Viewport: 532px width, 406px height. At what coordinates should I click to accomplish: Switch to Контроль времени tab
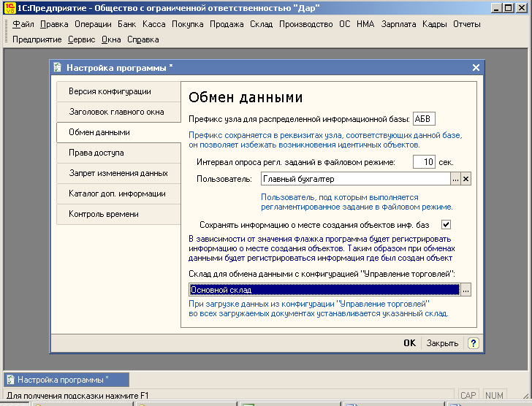click(x=118, y=214)
